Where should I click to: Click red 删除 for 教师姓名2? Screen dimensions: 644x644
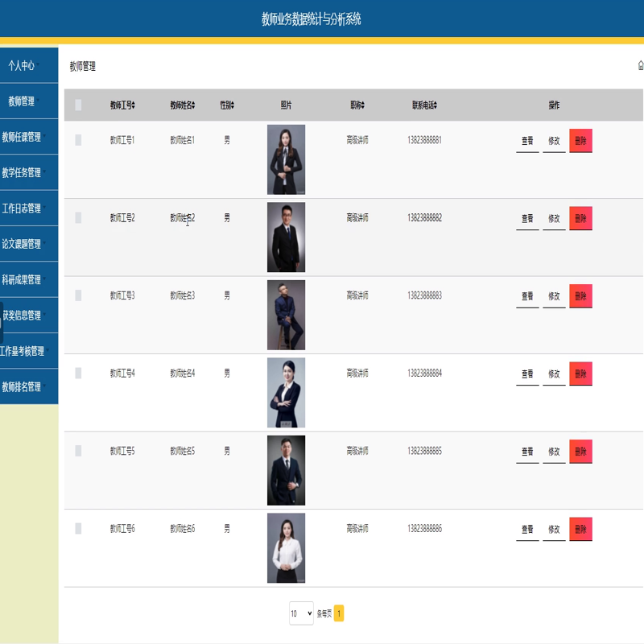point(580,218)
